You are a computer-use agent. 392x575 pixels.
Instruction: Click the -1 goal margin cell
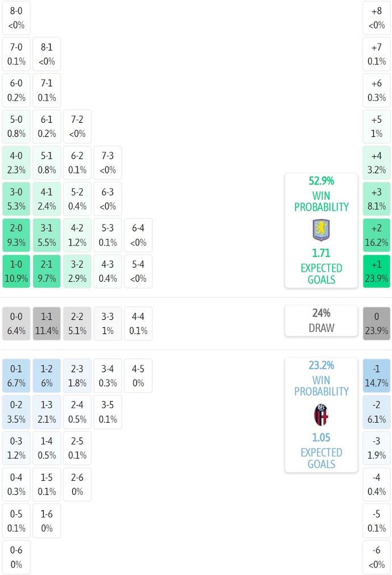tap(377, 376)
